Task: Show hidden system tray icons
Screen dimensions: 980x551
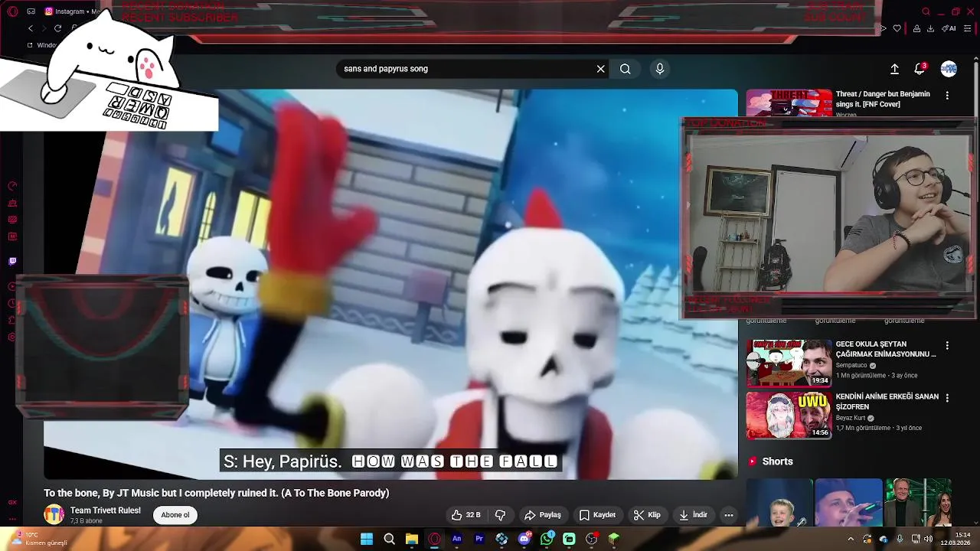Action: pos(851,539)
